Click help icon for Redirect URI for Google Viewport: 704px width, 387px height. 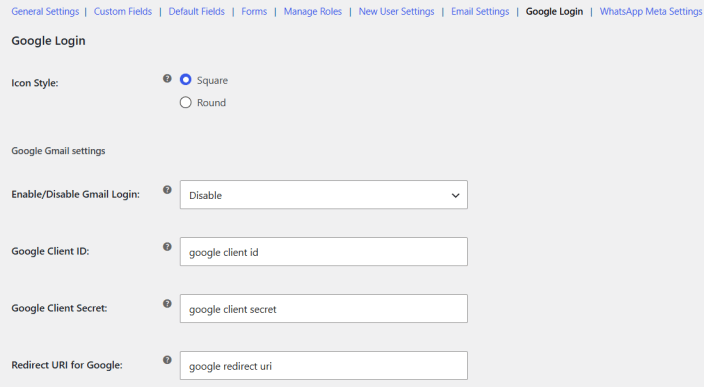(167, 360)
